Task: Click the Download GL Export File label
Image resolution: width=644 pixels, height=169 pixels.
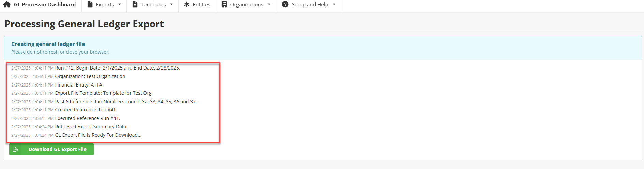Action: (57, 149)
